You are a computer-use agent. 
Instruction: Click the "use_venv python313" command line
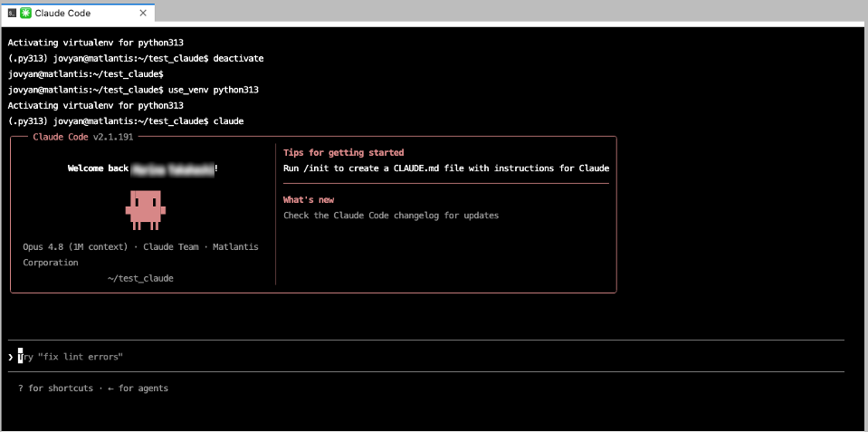click(133, 90)
